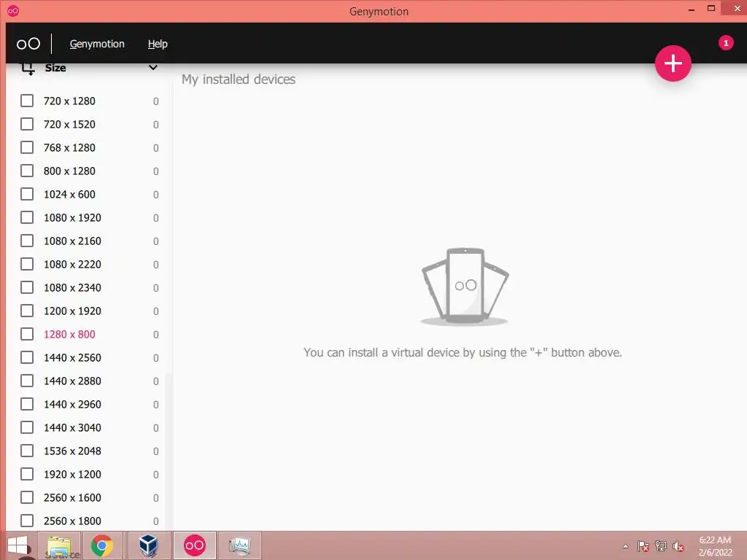
Task: Launch Google Chrome from taskbar
Action: 102,545
